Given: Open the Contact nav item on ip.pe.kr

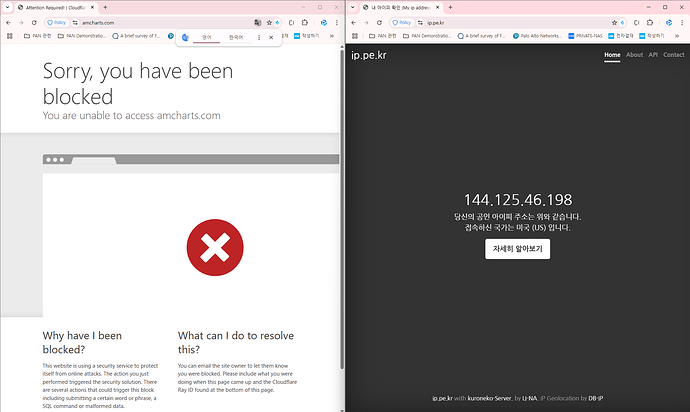Looking at the screenshot, I should pyautogui.click(x=674, y=55).
